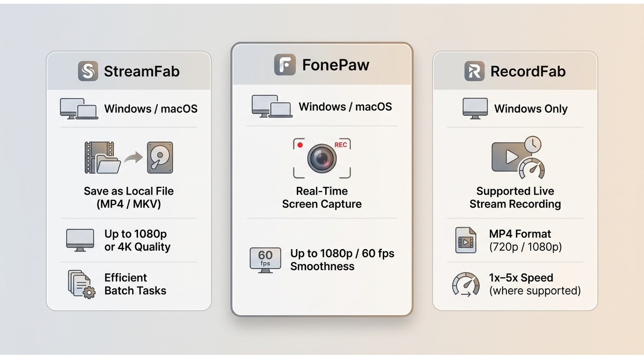Image resolution: width=644 pixels, height=359 pixels.
Task: Click the FonePaw Windows / macOS computers icon
Action: tap(272, 106)
